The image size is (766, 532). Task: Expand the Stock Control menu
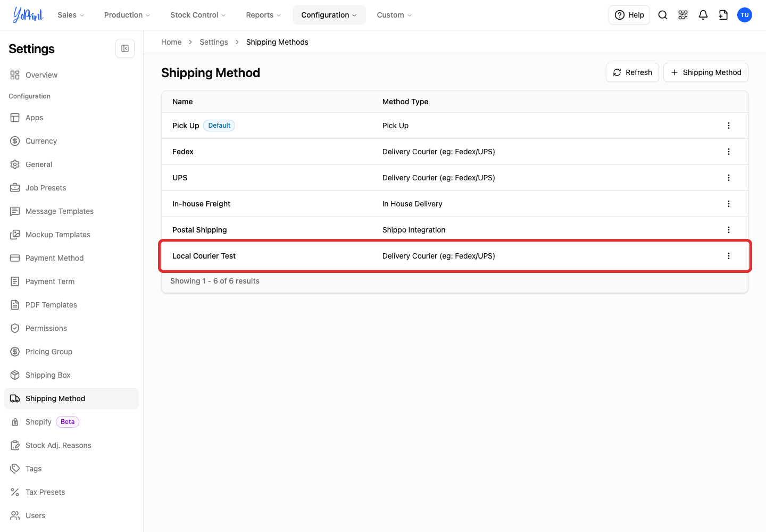click(x=198, y=15)
